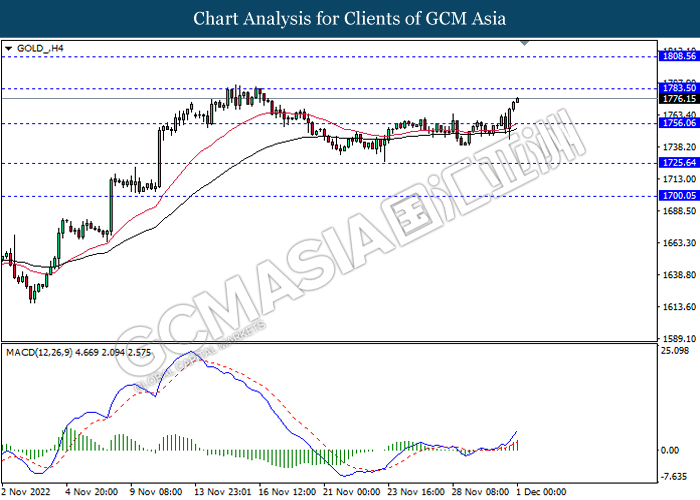
Task: Click the 1738.20 axis price value
Action: pos(679,147)
